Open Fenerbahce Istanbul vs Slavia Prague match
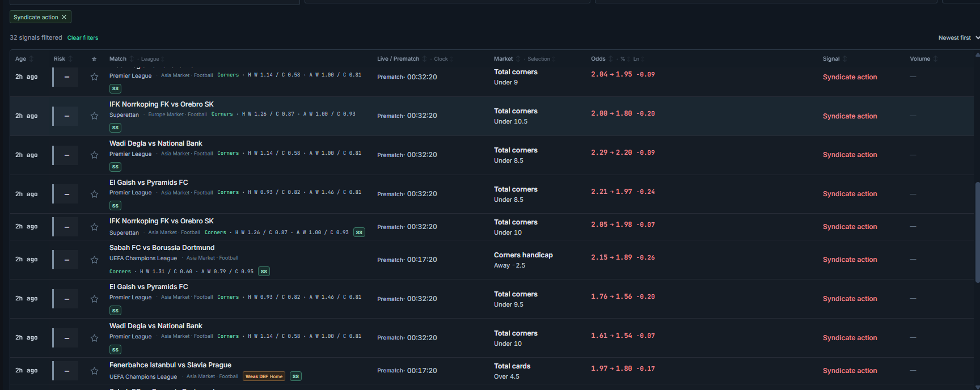This screenshot has width=980, height=390. [170, 365]
